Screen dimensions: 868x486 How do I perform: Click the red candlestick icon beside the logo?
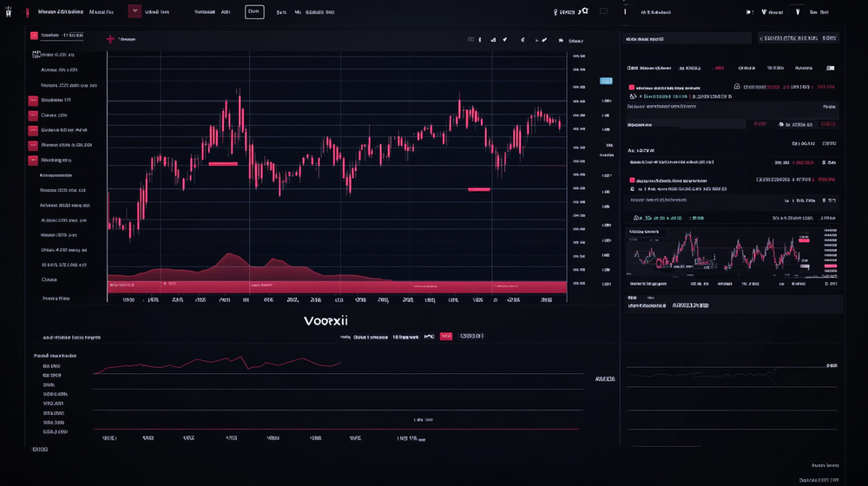coord(27,13)
